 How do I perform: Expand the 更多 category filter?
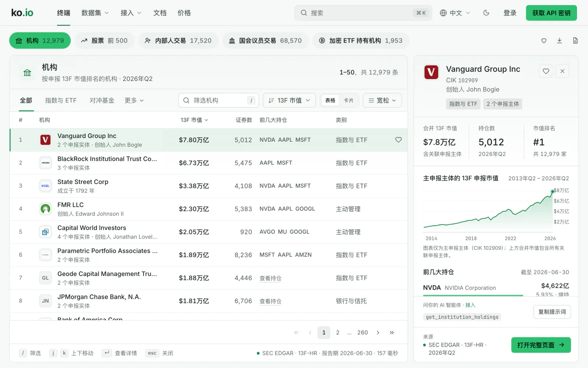point(134,100)
